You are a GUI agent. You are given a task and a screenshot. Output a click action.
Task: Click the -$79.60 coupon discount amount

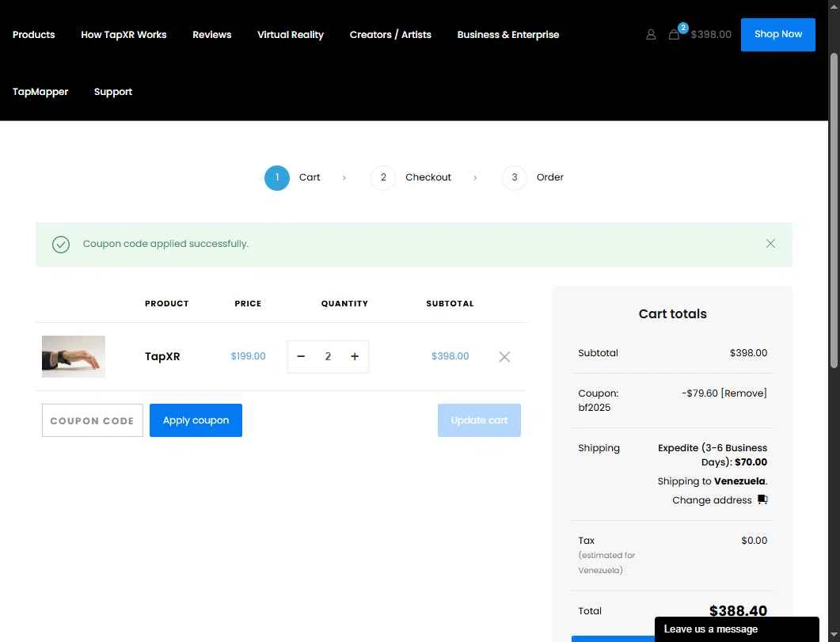tap(699, 393)
